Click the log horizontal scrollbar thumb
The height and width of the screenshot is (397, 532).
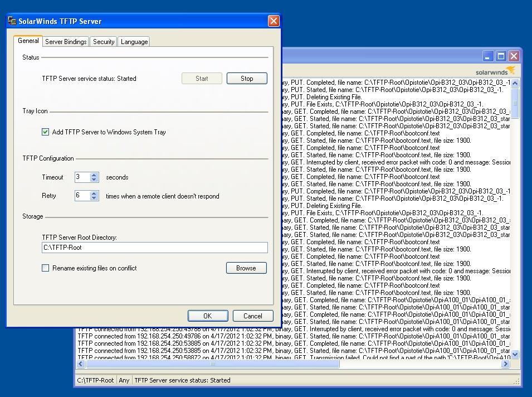pyautogui.click(x=213, y=364)
